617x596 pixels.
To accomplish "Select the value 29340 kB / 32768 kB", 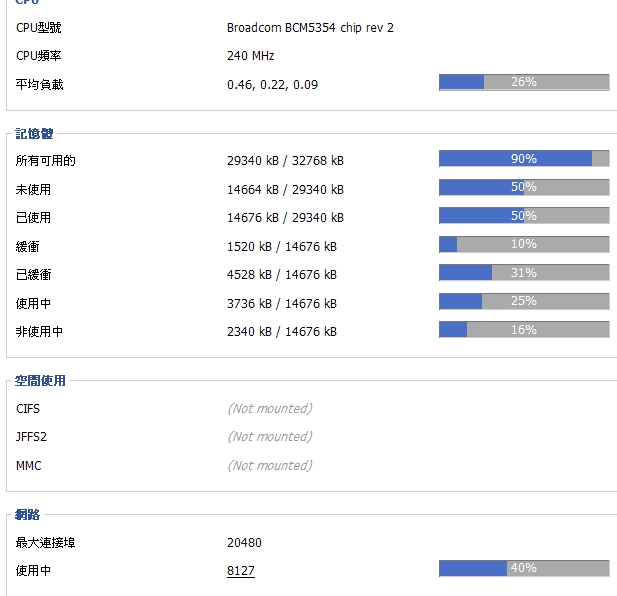I will 285,161.
